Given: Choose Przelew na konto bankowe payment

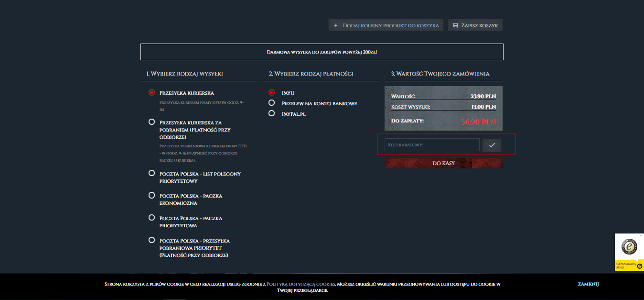Looking at the screenshot, I should (x=271, y=103).
